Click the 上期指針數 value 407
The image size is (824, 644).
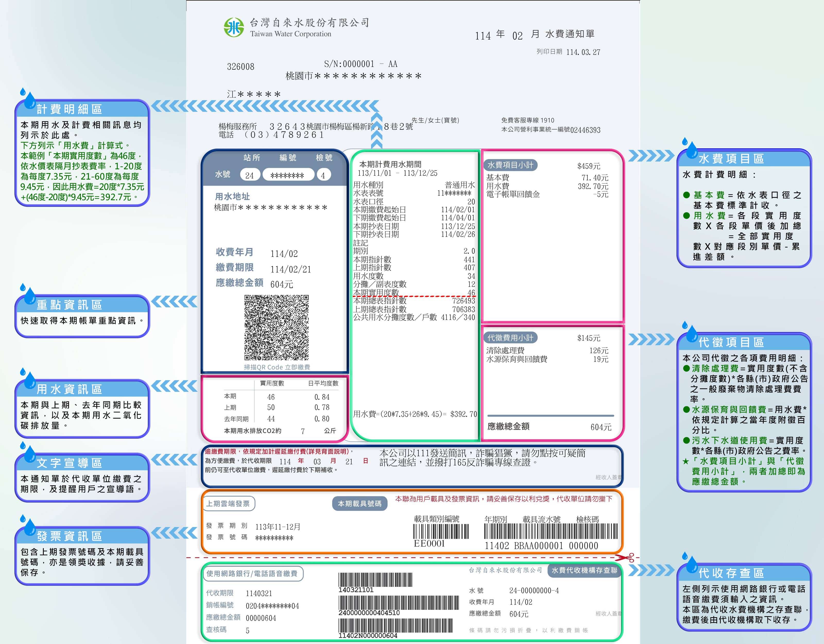point(469,267)
